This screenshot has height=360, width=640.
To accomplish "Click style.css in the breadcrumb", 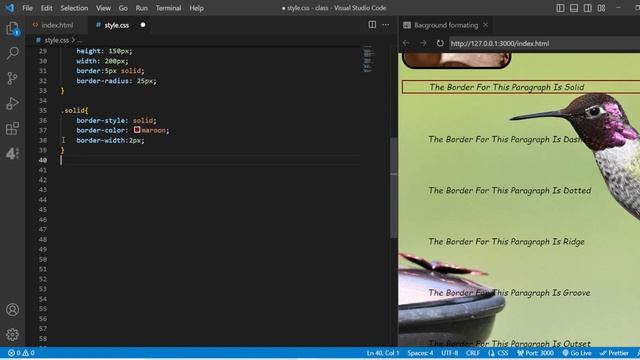I will pyautogui.click(x=56, y=40).
